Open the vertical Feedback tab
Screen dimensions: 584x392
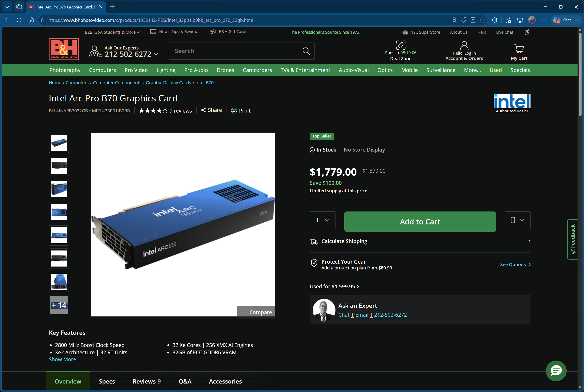pyautogui.click(x=572, y=239)
